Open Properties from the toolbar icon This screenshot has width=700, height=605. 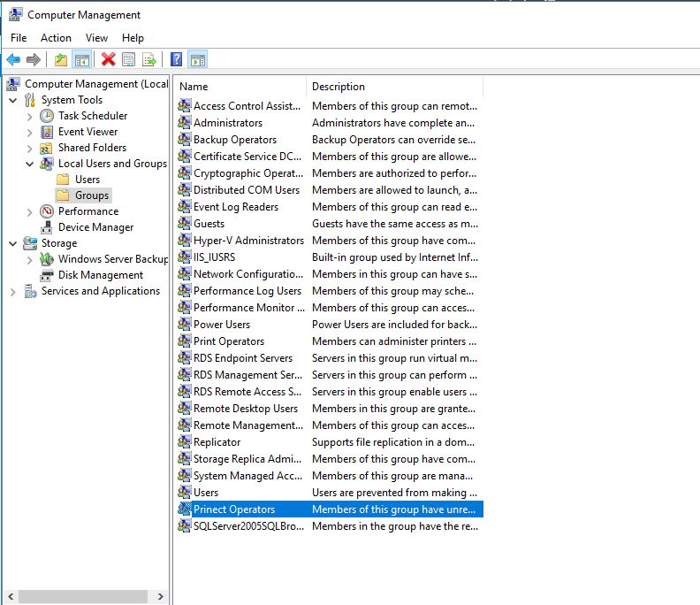129,60
